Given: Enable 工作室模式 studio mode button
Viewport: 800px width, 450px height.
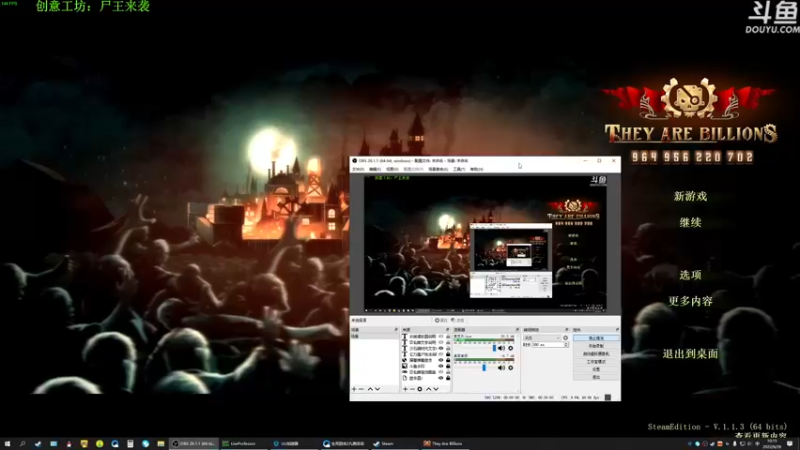Looking at the screenshot, I should [x=596, y=362].
